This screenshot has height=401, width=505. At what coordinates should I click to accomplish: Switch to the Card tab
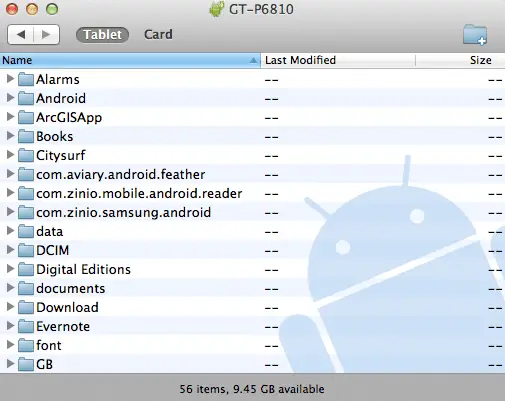click(158, 35)
